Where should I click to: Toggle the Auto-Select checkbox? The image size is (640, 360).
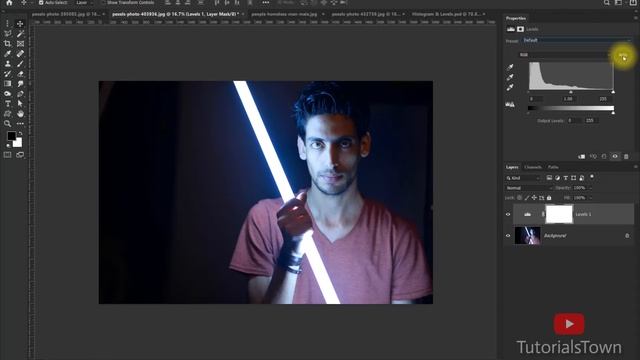41,2
